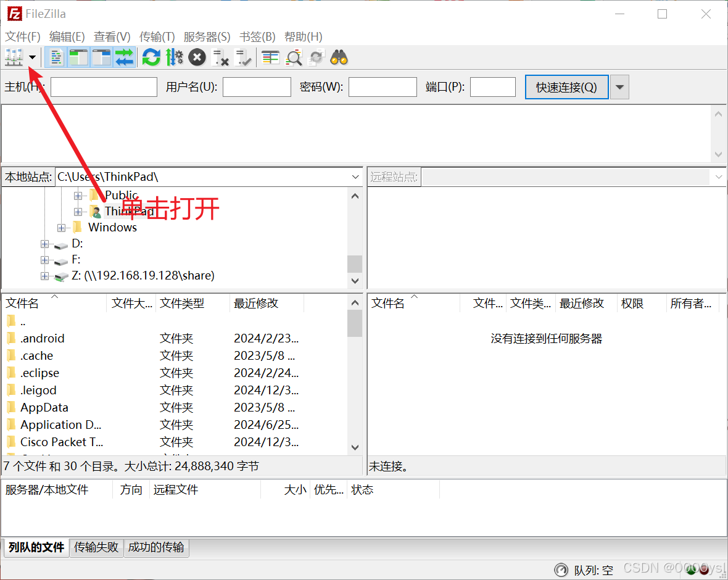This screenshot has width=728, height=580.
Task: Select the Application D... folder row
Action: pos(174,425)
